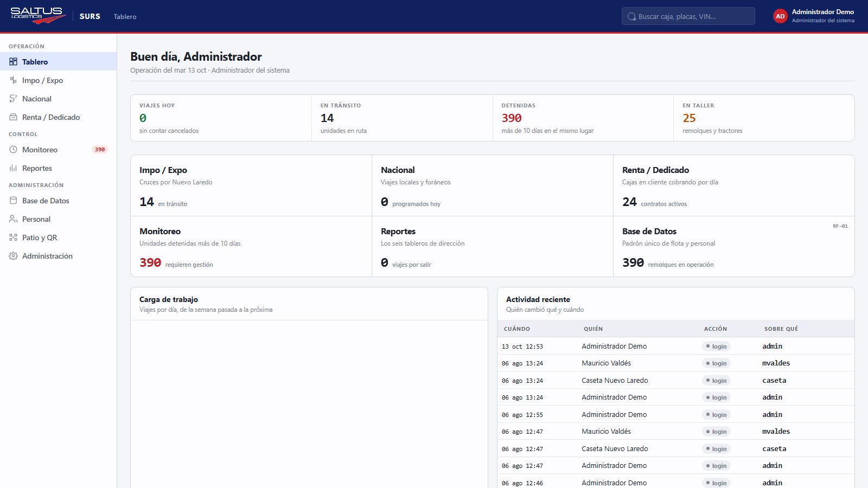Open the Nacional module card
Screen dimensions: 868x488
pyautogui.click(x=493, y=185)
